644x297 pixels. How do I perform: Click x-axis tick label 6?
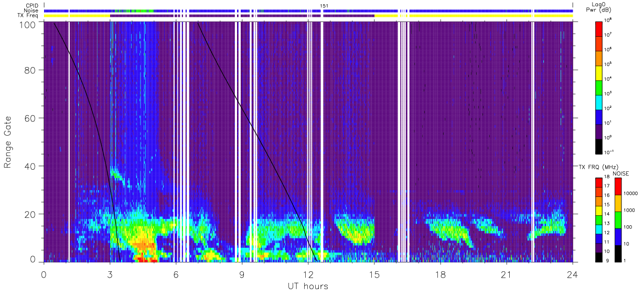pos(176,274)
